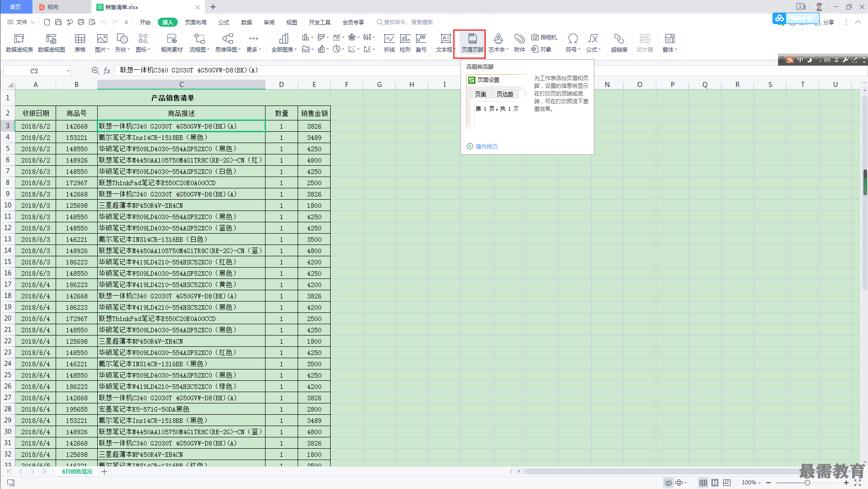This screenshot has height=489, width=868.
Task: Switch to the 审阅 ribbon tab
Action: pyautogui.click(x=269, y=22)
